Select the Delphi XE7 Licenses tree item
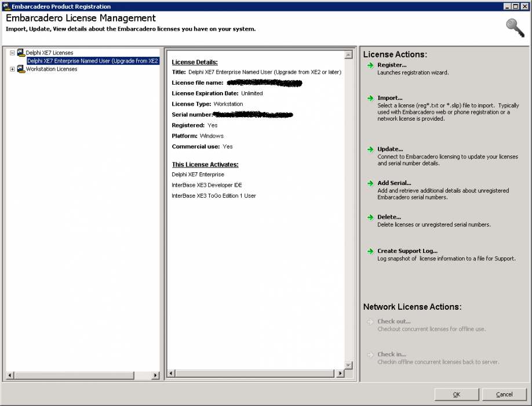532x406 pixels. click(x=49, y=53)
